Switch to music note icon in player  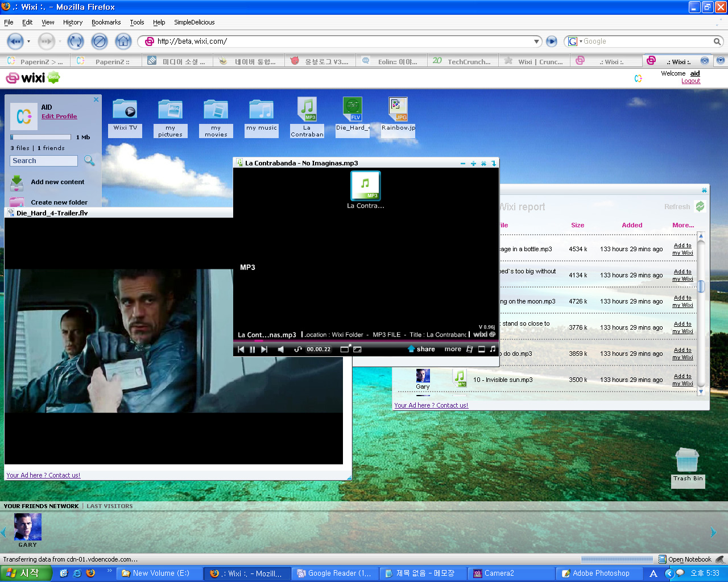(493, 350)
